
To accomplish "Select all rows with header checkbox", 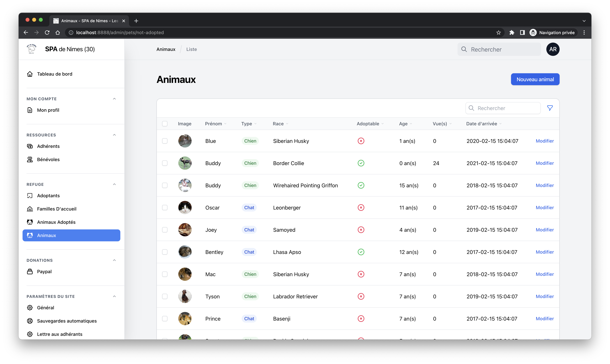I will (x=165, y=124).
